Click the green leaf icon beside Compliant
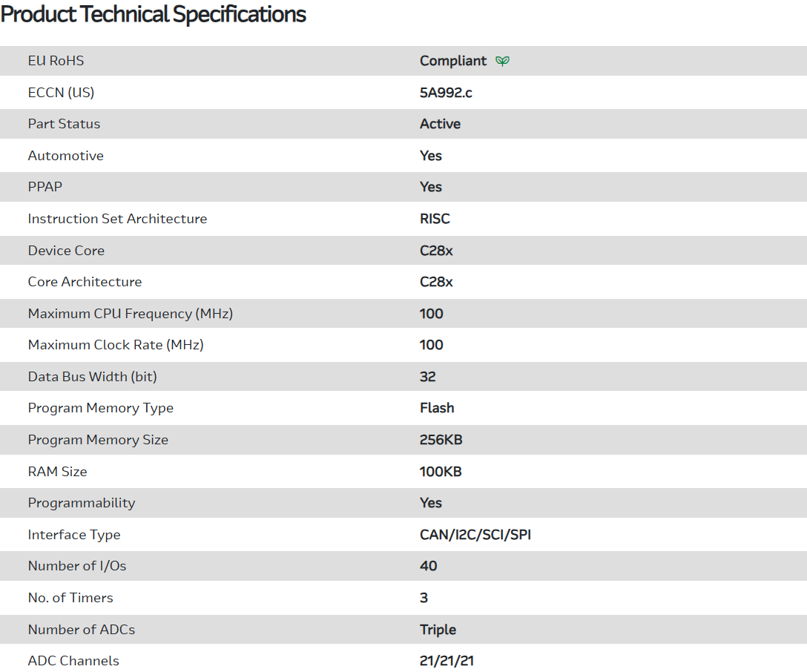Image resolution: width=807 pixels, height=672 pixels. 503,61
